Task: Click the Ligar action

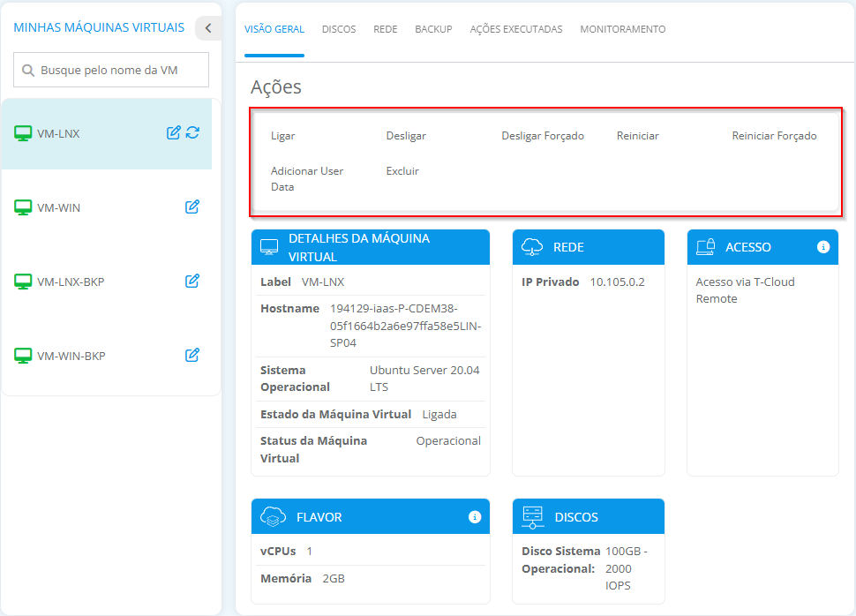Action: pyautogui.click(x=282, y=135)
